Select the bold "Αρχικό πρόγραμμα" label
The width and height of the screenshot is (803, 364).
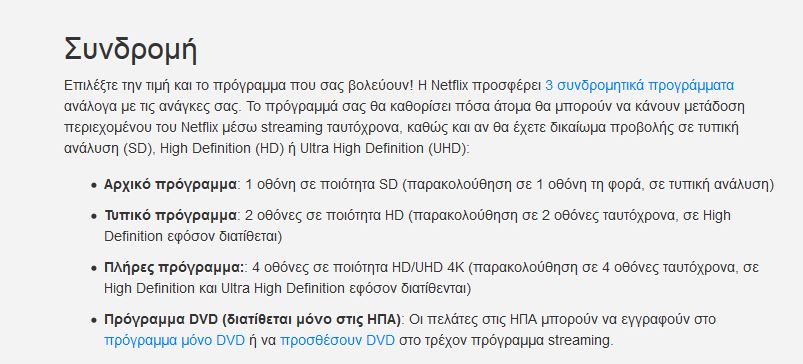pyautogui.click(x=171, y=185)
